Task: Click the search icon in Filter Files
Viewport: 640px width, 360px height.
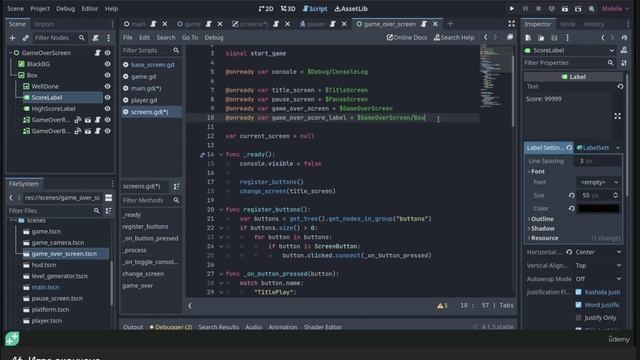Action: [x=96, y=211]
